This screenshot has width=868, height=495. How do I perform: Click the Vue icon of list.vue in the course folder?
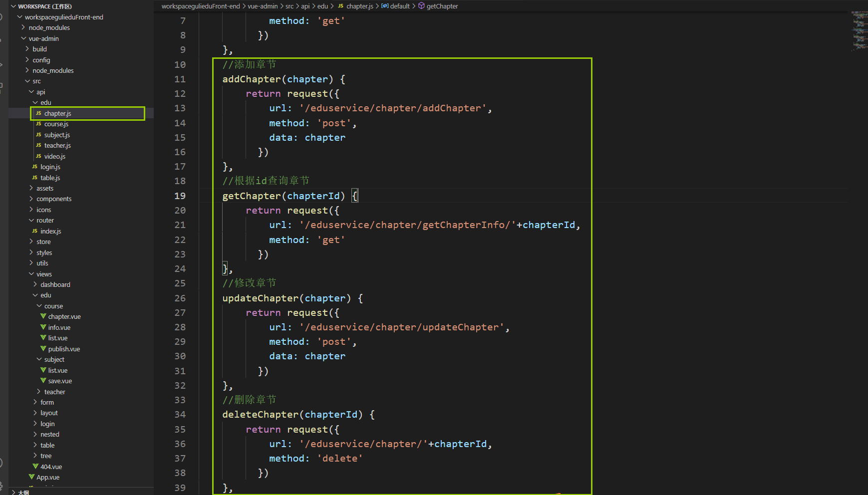43,338
